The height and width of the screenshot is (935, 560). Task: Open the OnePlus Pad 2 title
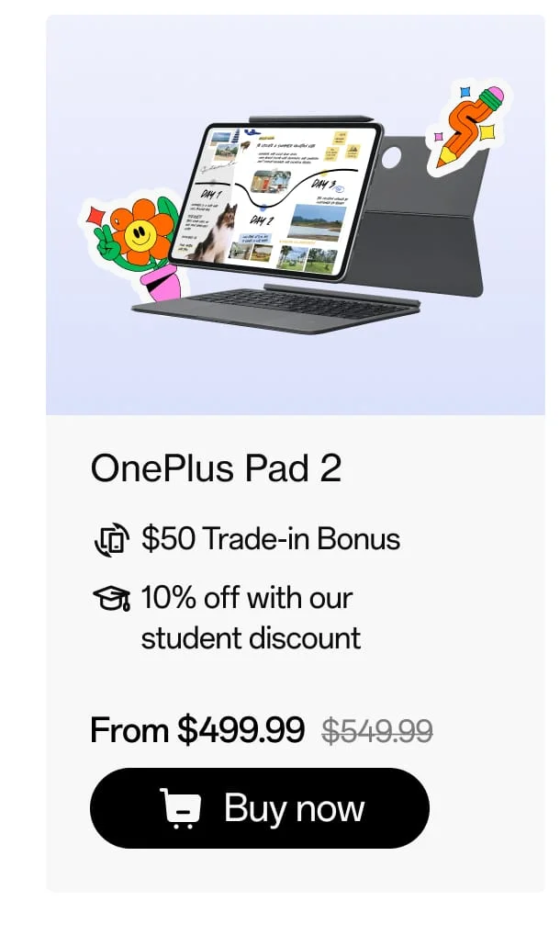coord(217,468)
